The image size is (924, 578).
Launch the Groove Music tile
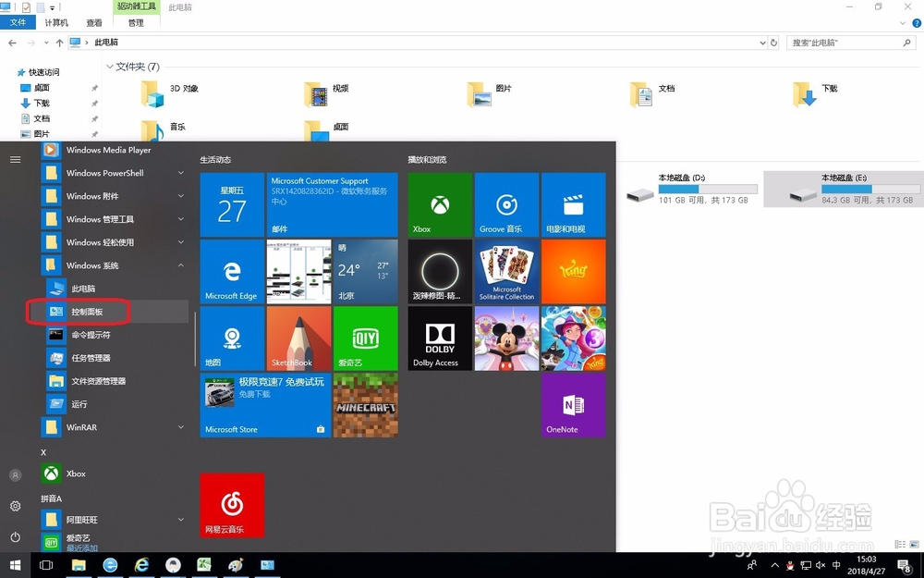506,204
